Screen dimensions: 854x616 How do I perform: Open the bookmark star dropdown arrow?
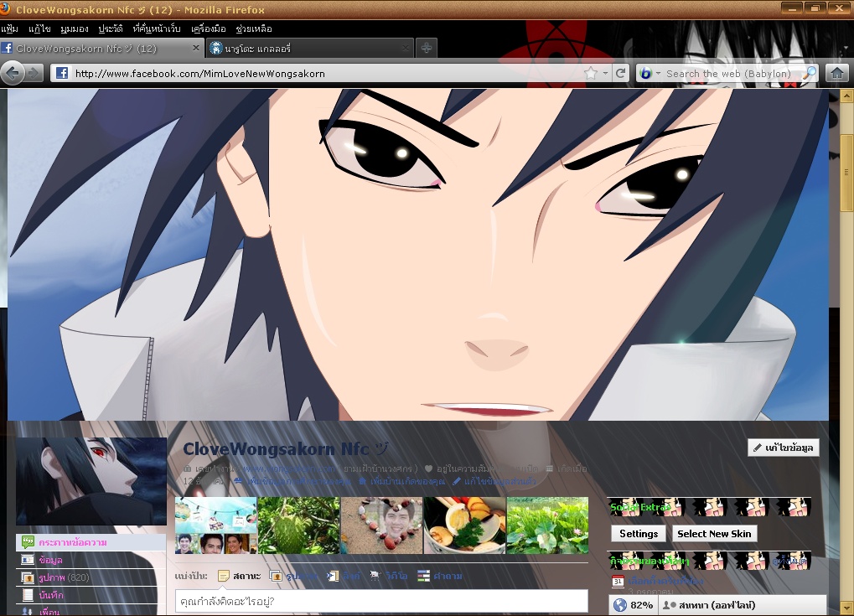[x=605, y=73]
